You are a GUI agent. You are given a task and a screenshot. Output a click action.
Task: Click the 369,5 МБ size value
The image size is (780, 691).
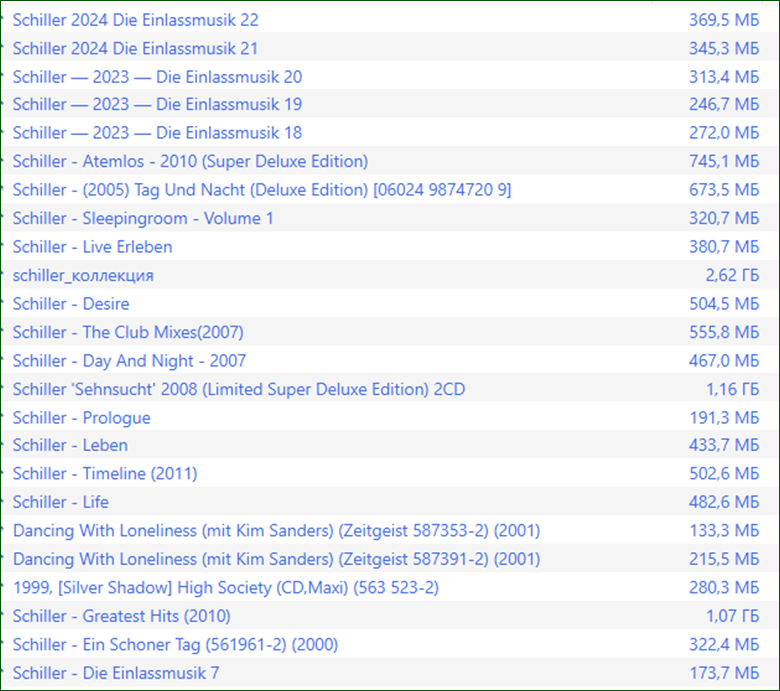724,20
